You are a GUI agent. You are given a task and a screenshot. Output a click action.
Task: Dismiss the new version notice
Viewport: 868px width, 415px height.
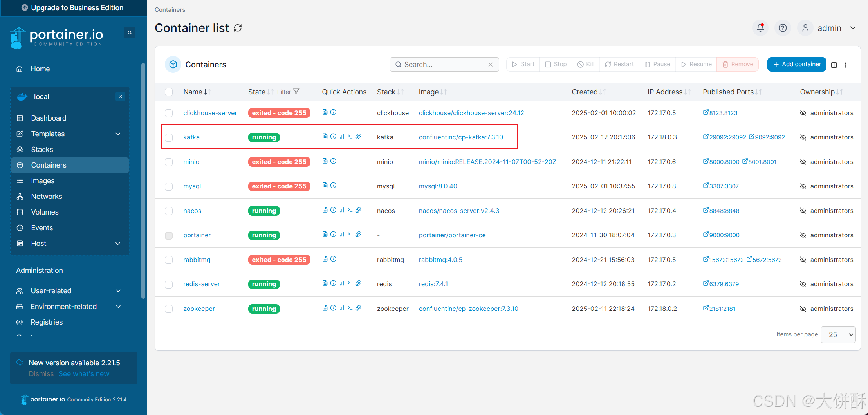pyautogui.click(x=41, y=374)
